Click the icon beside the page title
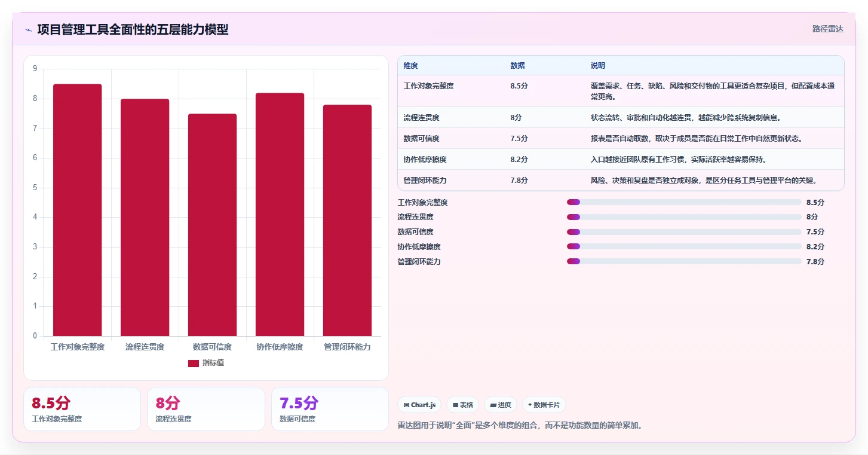This screenshot has height=455, width=868. click(x=28, y=30)
